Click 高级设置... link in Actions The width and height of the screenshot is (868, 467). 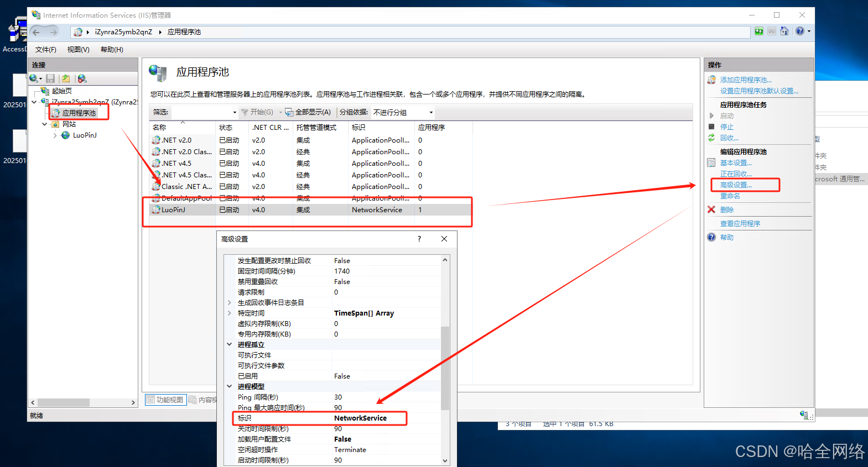tap(736, 185)
